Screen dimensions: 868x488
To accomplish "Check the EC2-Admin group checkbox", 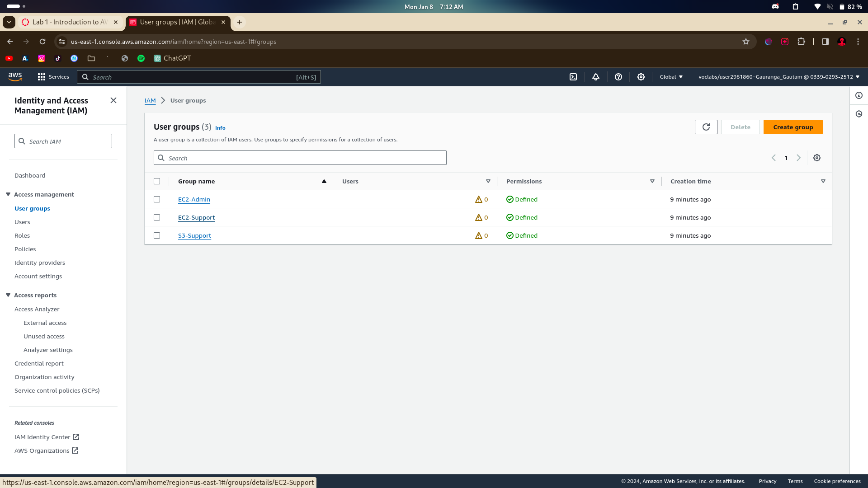I will tap(157, 199).
